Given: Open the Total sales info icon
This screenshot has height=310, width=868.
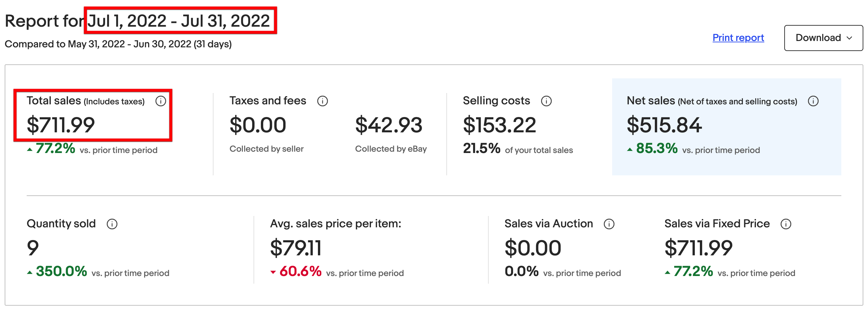Looking at the screenshot, I should click(161, 101).
